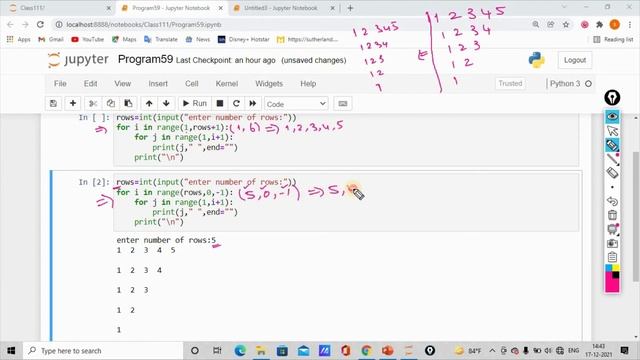The height and width of the screenshot is (360, 640).
Task: Open a new browser tab
Action: coord(350,8)
